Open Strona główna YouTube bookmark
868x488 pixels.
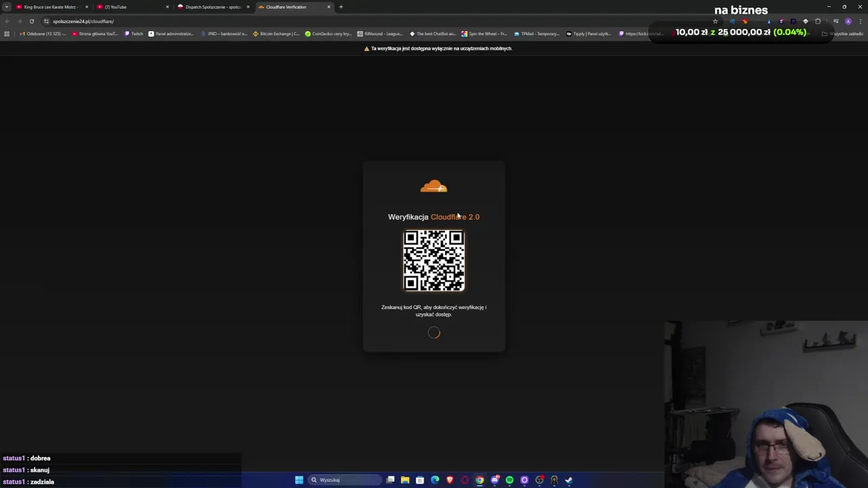95,34
